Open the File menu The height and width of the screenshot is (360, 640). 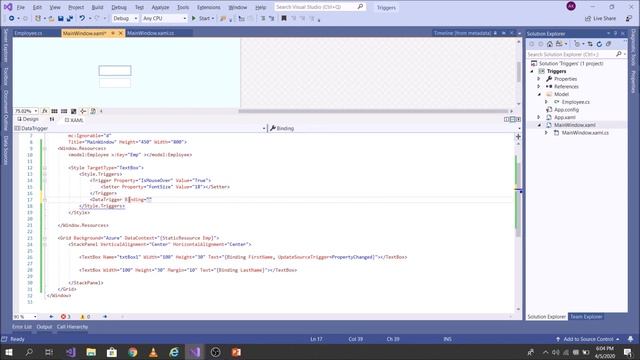coord(20,7)
